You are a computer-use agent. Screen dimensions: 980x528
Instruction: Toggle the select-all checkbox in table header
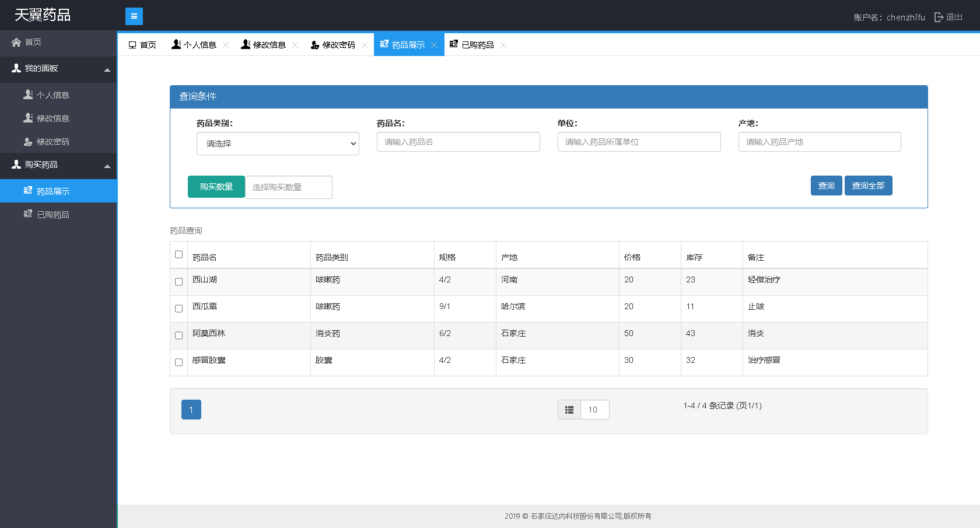click(179, 254)
